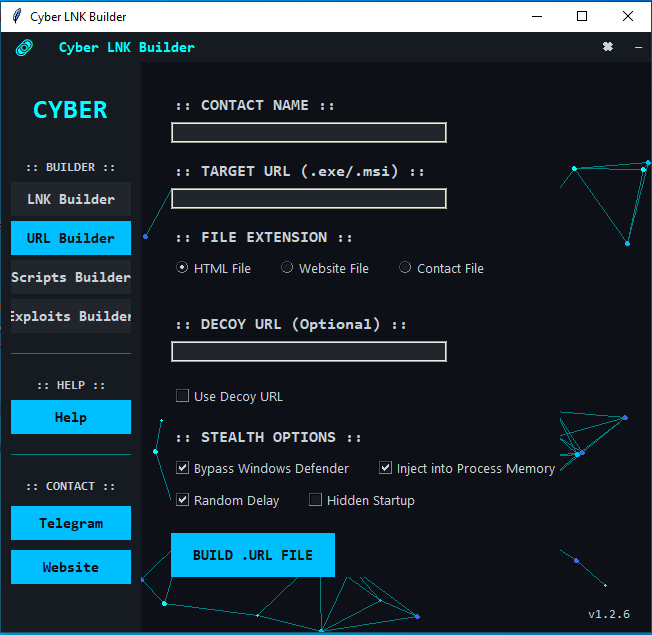
Task: Click the small custom minimize dash in header
Action: tap(638, 48)
